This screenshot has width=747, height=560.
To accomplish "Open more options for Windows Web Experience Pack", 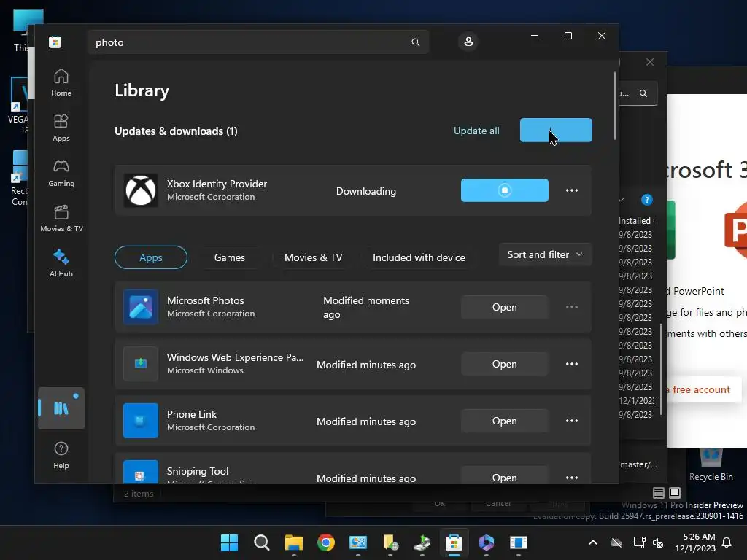I will point(572,364).
